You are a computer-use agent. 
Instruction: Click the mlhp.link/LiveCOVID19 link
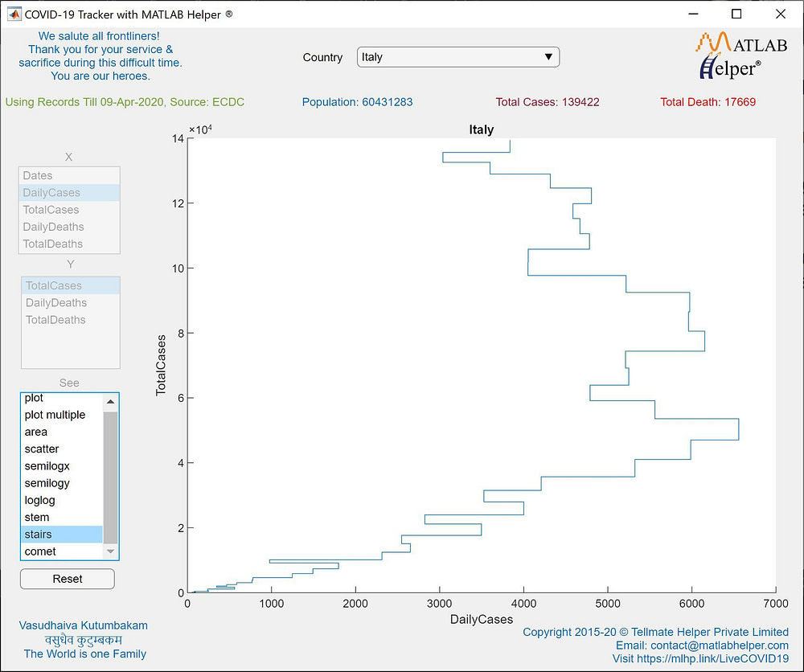712,658
